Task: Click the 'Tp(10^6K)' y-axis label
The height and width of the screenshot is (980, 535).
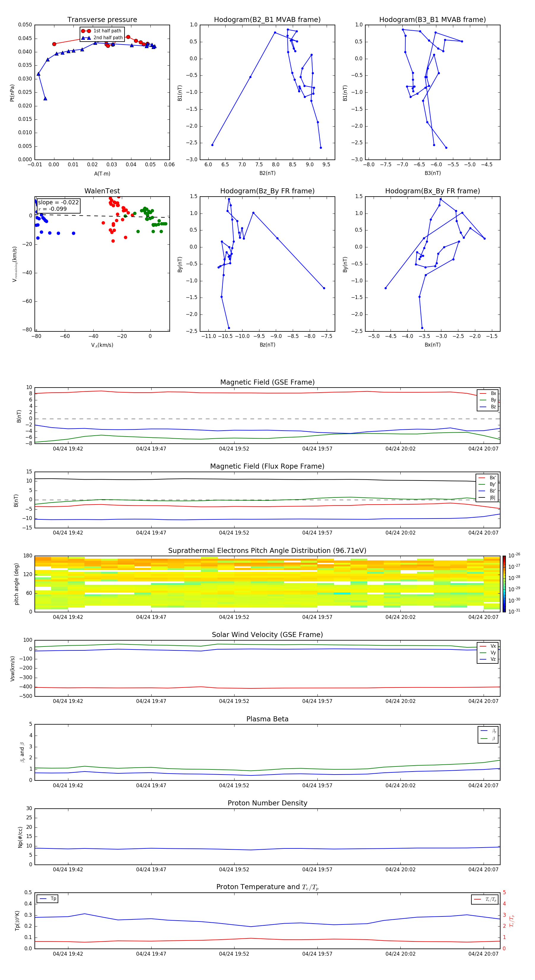Action: 17,921
